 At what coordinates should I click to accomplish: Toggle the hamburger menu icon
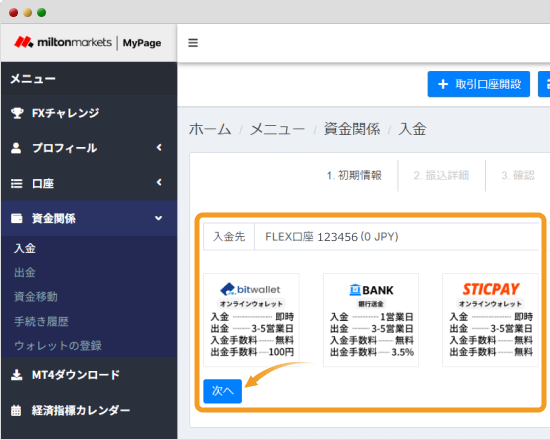coord(193,43)
